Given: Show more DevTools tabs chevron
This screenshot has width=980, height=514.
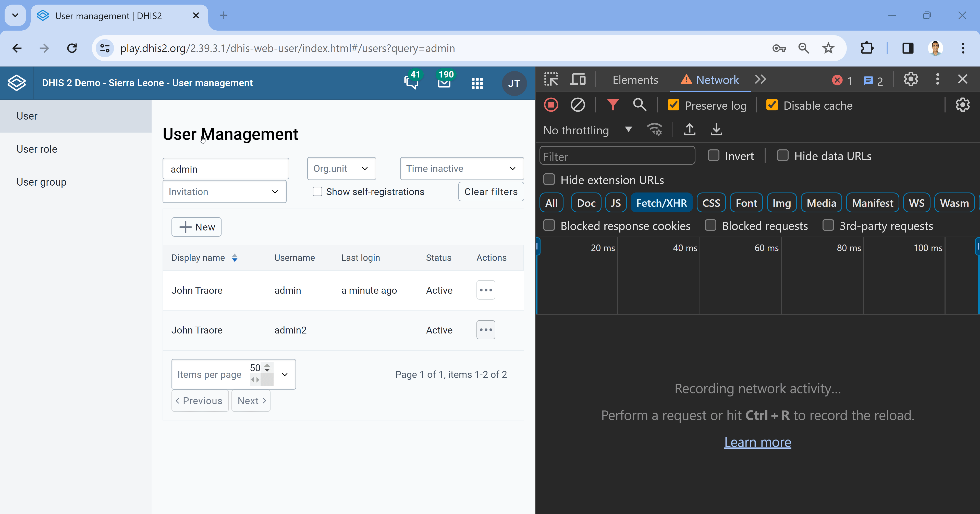Looking at the screenshot, I should tap(761, 80).
